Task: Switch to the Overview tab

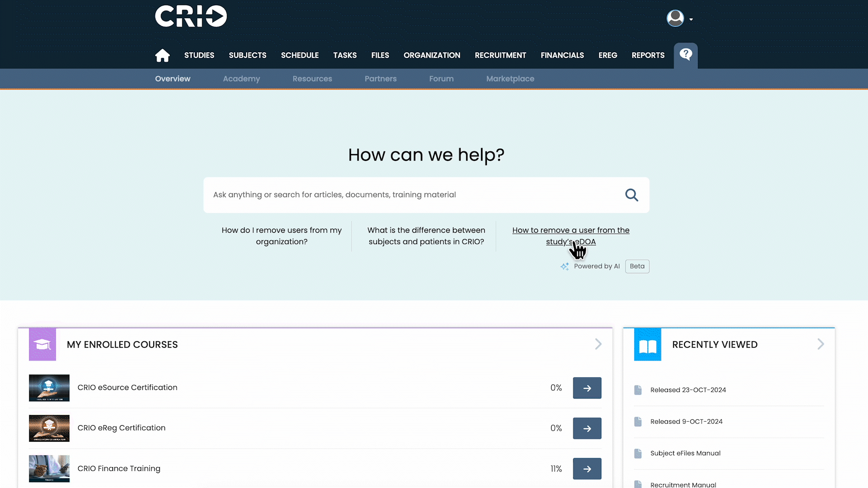Action: (x=173, y=79)
